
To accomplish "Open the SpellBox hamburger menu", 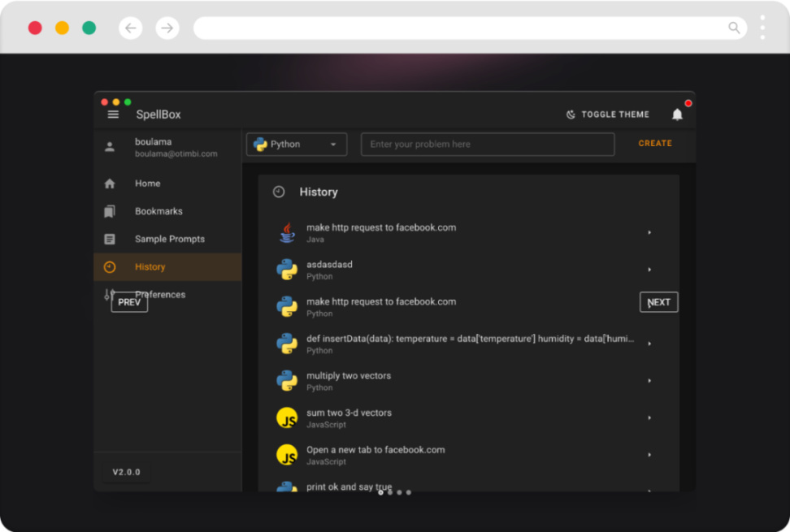I will 113,115.
